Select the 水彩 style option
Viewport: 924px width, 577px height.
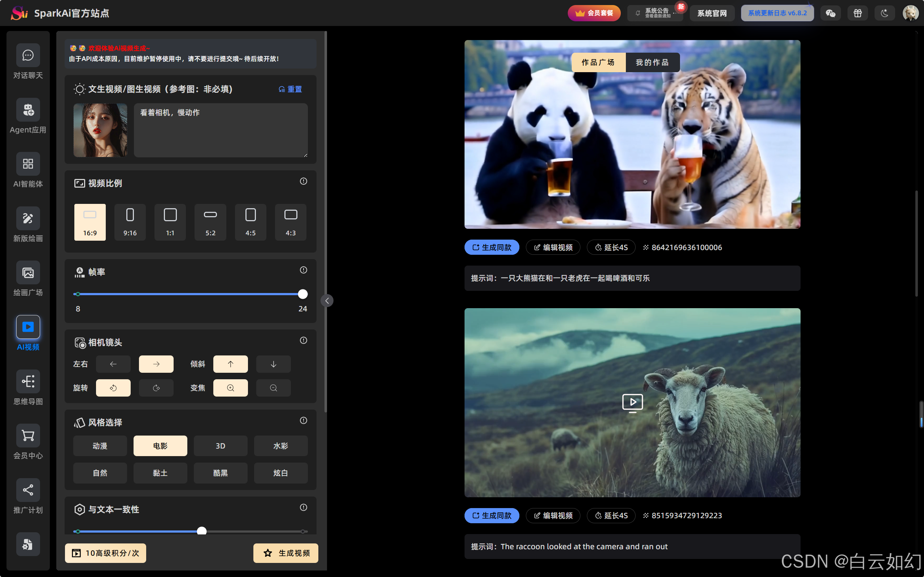pyautogui.click(x=280, y=446)
